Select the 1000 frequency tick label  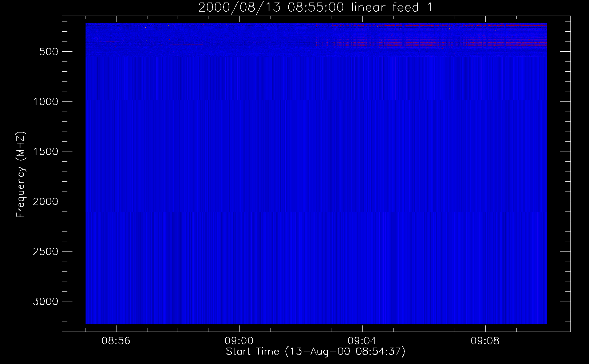[46, 102]
